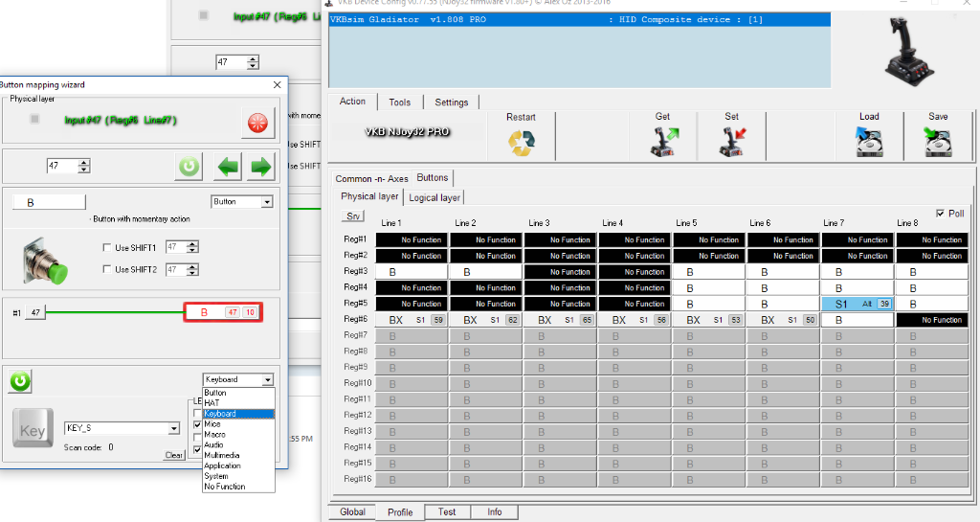Image resolution: width=980 pixels, height=522 pixels.
Task: Switch to Common -n- Axes tab
Action: pos(372,179)
